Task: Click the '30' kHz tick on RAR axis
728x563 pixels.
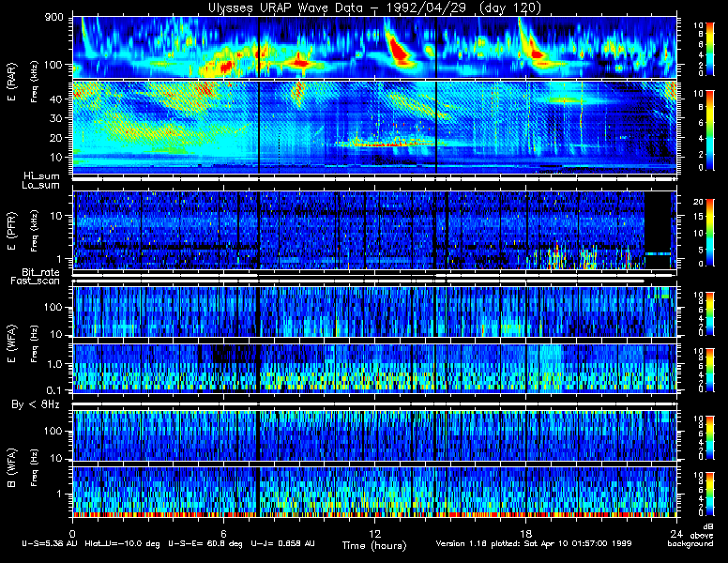Action: (x=56, y=118)
